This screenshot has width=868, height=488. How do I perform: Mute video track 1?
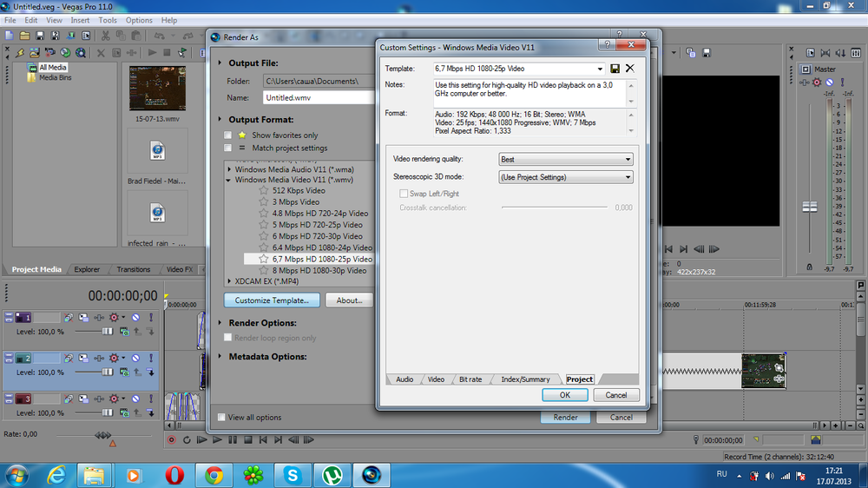pos(135,317)
